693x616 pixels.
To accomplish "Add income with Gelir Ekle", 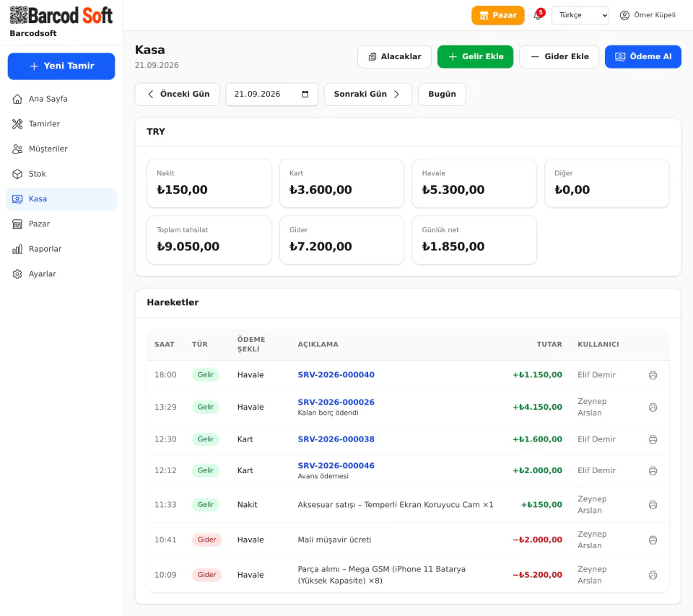I will (476, 56).
